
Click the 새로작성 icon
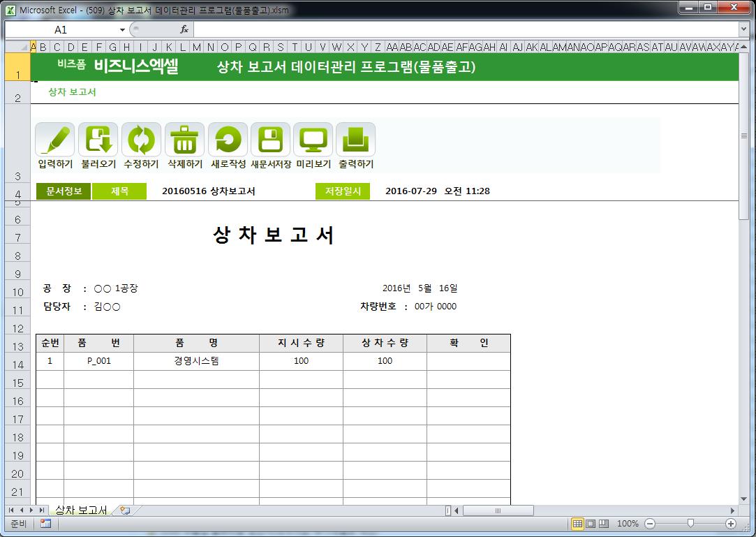tap(228, 140)
